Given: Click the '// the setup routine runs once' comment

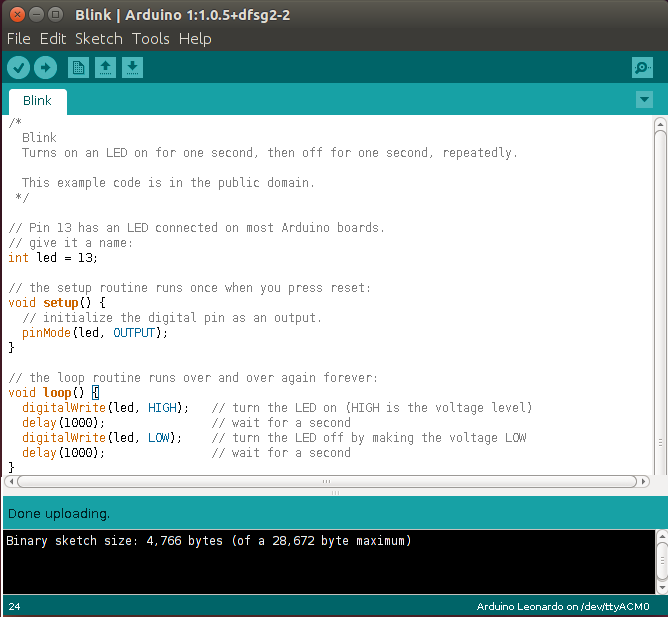Looking at the screenshot, I should [190, 288].
